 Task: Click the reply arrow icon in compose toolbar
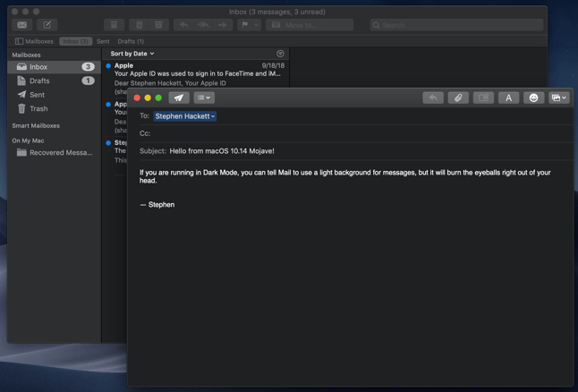point(433,98)
